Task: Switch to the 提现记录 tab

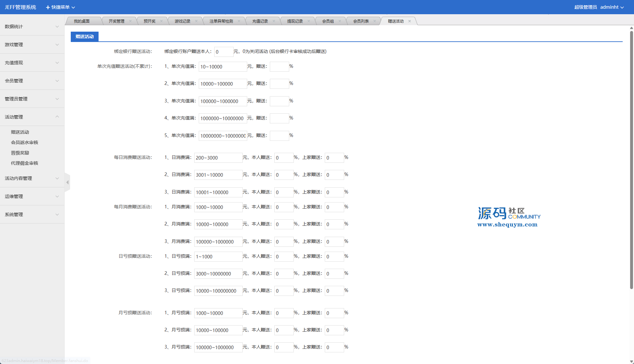Action: [295, 21]
